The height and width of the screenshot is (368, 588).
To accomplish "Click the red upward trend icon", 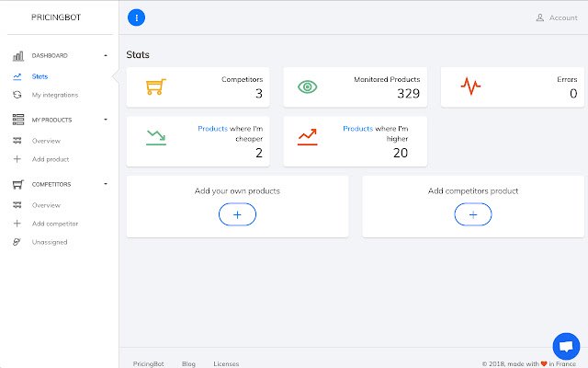I will [x=308, y=137].
